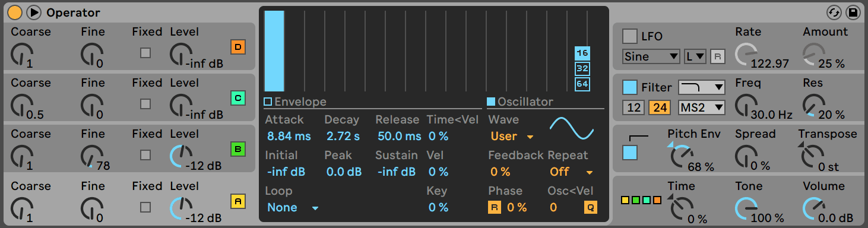Select 64 harmonics button
Image resolution: width=868 pixels, height=228 pixels.
(582, 84)
